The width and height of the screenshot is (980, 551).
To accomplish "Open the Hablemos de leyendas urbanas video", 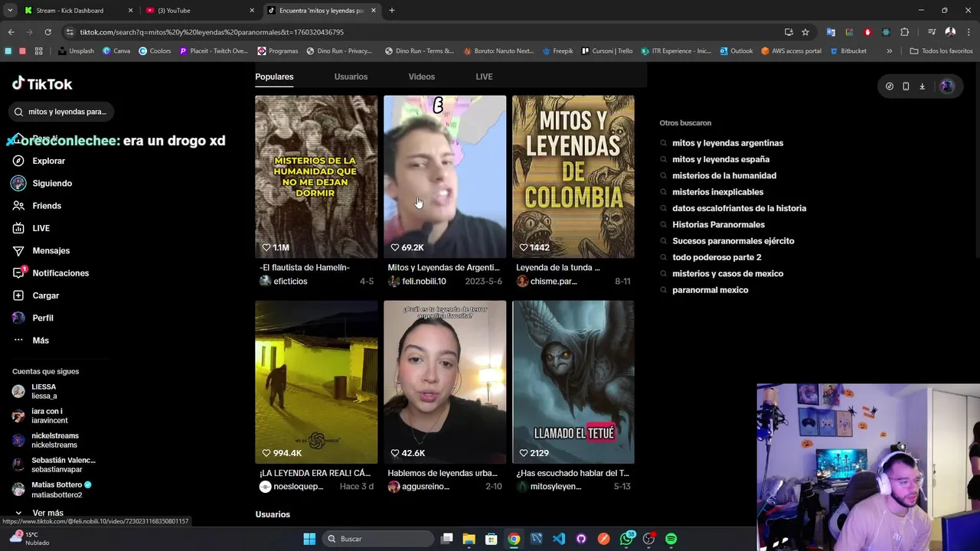I will pos(445,382).
